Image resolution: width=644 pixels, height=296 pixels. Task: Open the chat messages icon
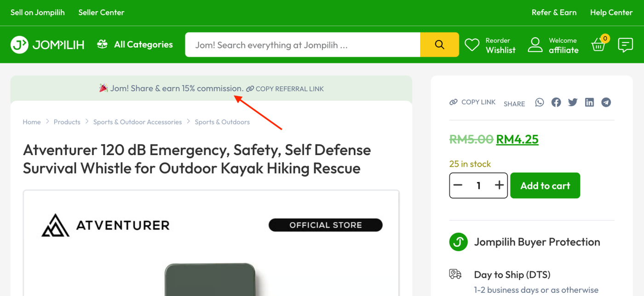(x=626, y=45)
